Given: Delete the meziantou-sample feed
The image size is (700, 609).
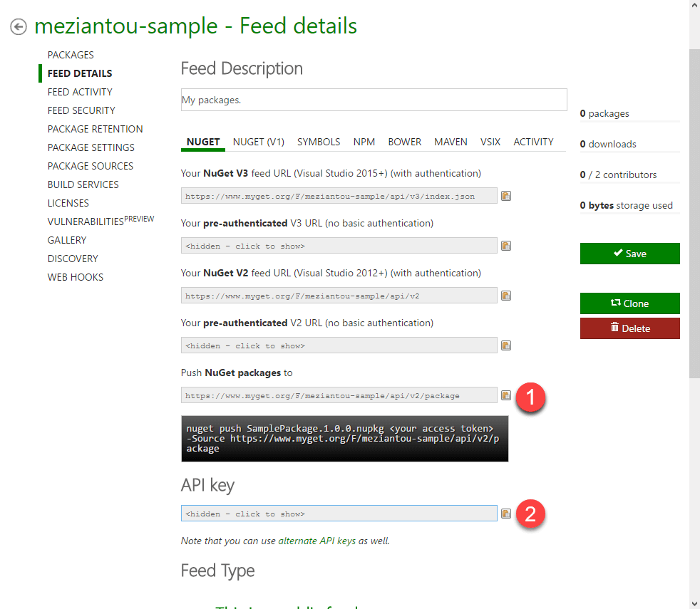Looking at the screenshot, I should coord(629,328).
